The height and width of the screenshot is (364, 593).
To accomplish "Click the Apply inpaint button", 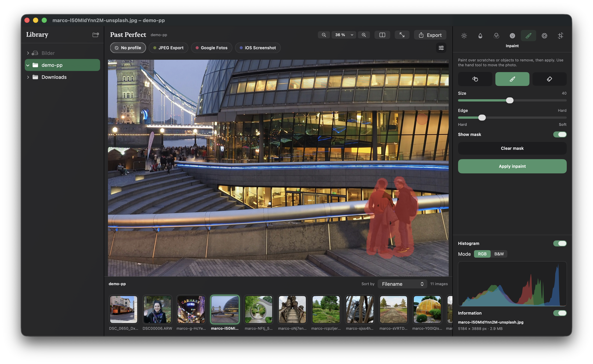I will pyautogui.click(x=512, y=166).
